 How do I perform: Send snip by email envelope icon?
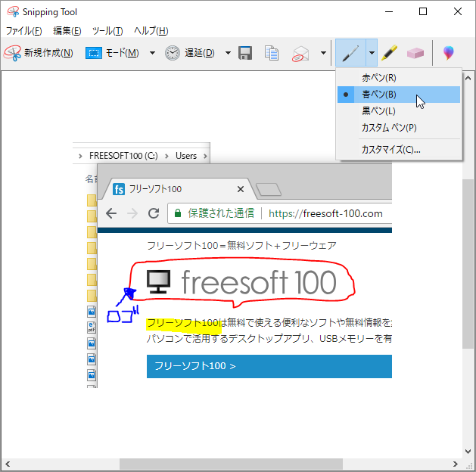[x=300, y=54]
